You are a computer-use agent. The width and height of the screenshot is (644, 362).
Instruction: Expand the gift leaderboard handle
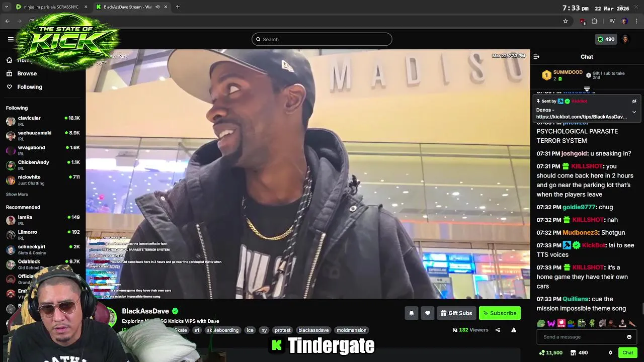pos(587,89)
